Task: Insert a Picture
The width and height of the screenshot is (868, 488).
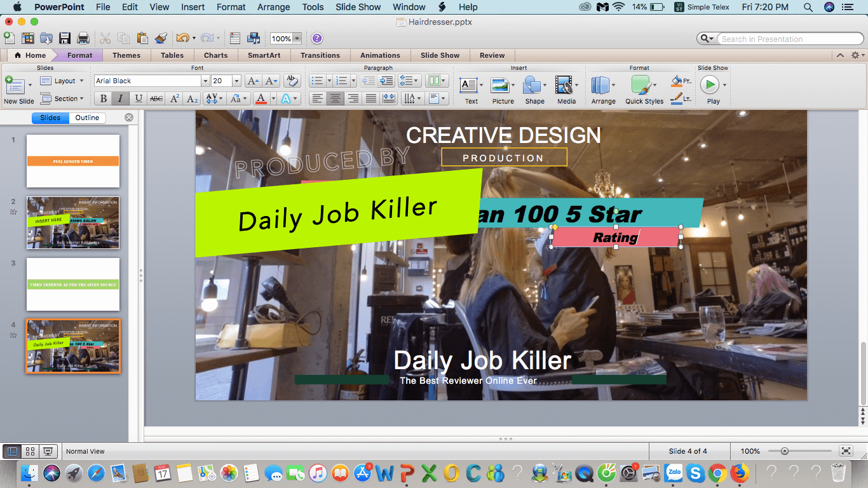Action: point(503,90)
